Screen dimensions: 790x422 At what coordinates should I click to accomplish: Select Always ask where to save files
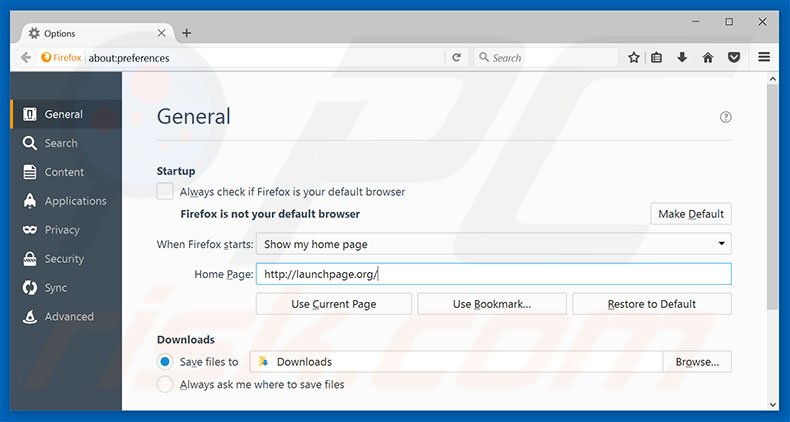tap(165, 384)
